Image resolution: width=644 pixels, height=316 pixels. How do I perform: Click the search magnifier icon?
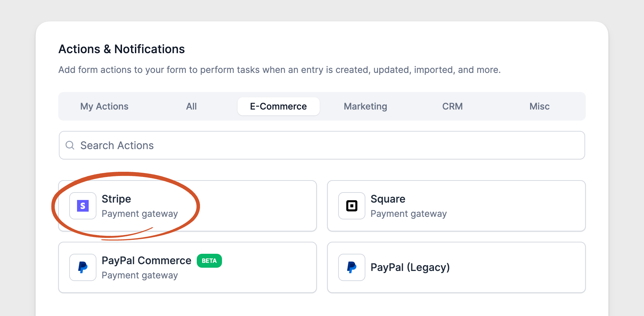[70, 145]
